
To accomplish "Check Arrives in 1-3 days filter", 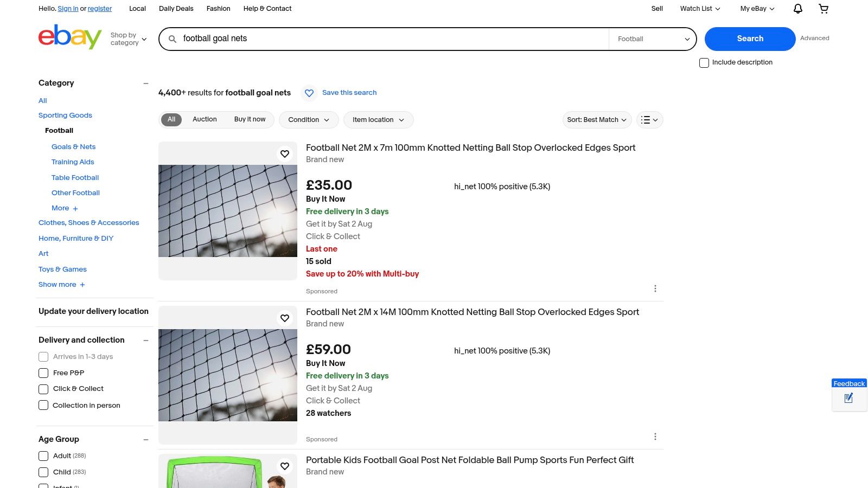I will click(x=43, y=357).
